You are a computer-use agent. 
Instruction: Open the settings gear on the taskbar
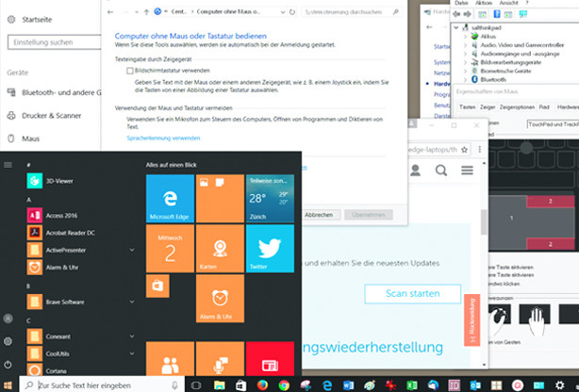click(560, 385)
